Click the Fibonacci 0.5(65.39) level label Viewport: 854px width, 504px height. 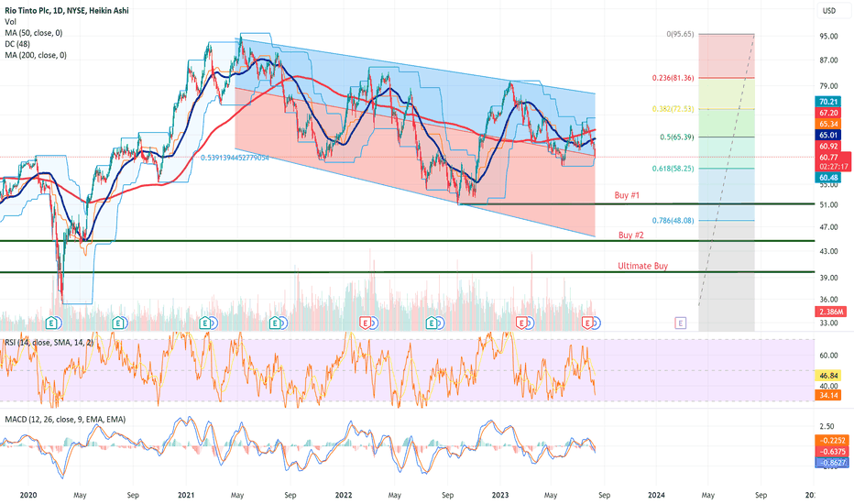(677, 137)
